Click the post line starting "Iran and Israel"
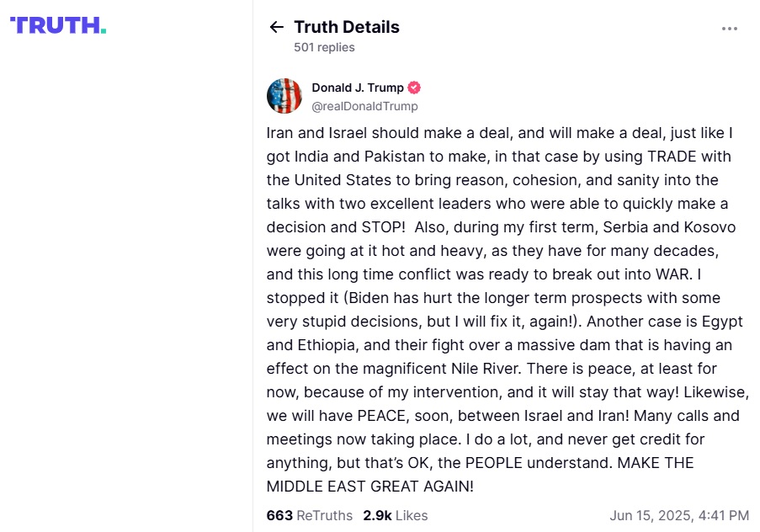The image size is (760, 532). point(500,133)
